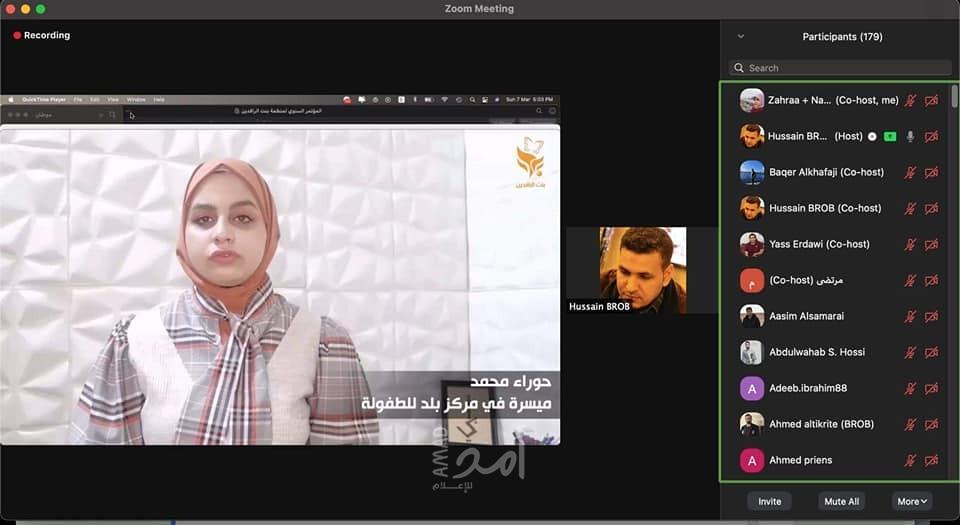Click camera-off icon in Hussain BR... Host row
The width and height of the screenshot is (960, 525).
931,136
